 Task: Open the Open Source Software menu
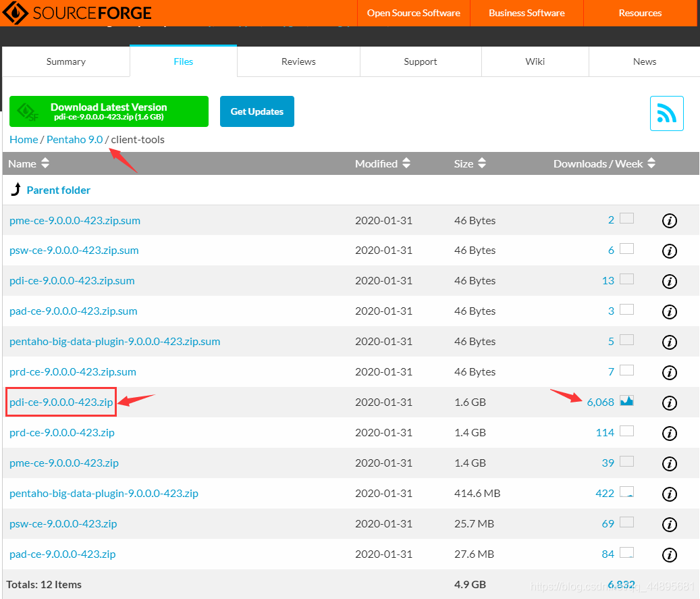[413, 13]
